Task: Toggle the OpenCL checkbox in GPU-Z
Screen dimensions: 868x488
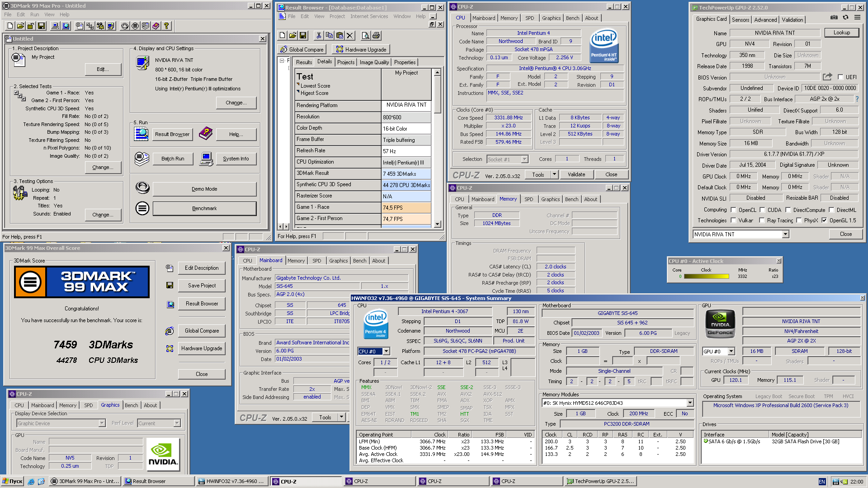Action: click(x=733, y=210)
